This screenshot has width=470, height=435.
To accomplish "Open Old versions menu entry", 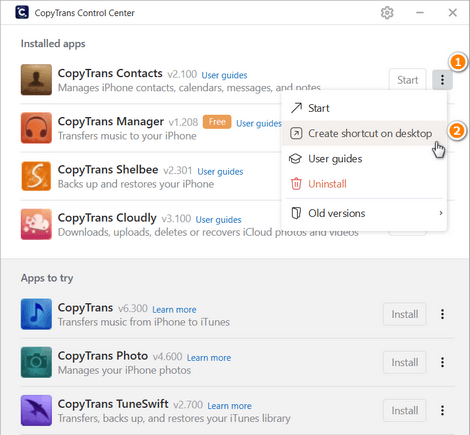I will pyautogui.click(x=364, y=213).
